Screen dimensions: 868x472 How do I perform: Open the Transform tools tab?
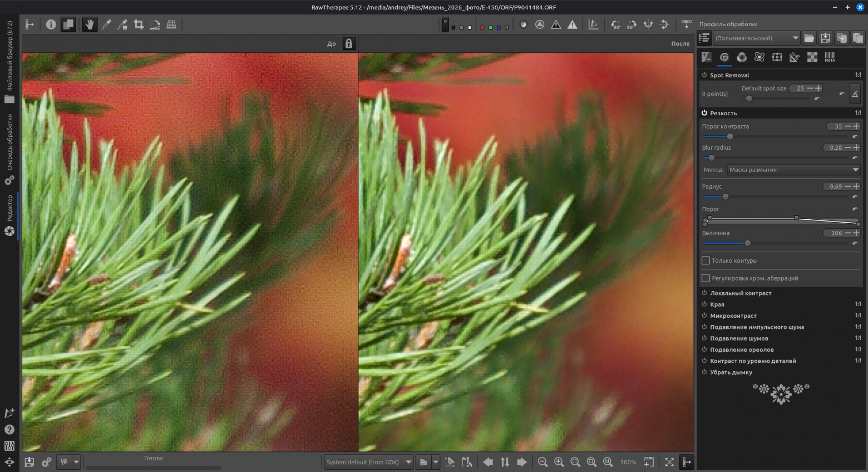[x=795, y=57]
